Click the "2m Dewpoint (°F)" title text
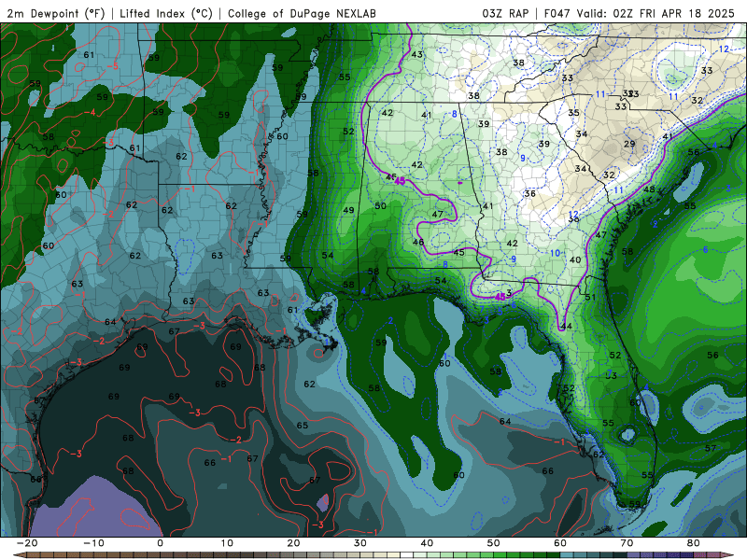747x560 pixels. point(56,13)
